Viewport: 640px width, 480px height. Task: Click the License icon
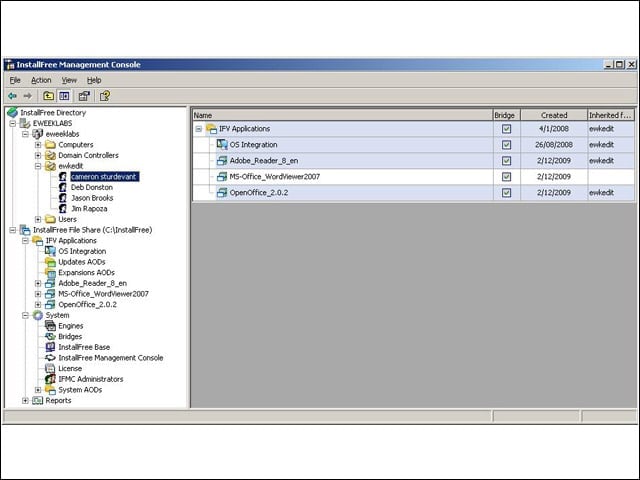50,368
